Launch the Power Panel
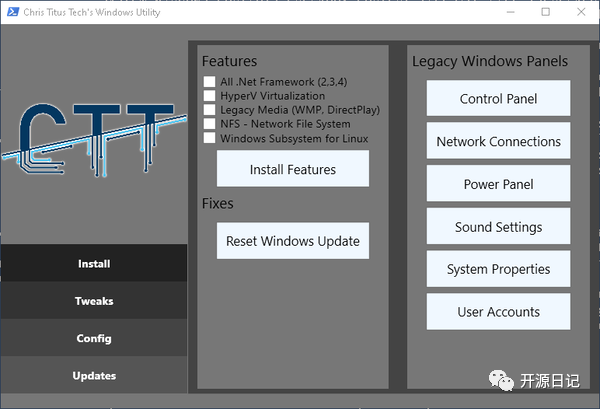 click(x=498, y=184)
